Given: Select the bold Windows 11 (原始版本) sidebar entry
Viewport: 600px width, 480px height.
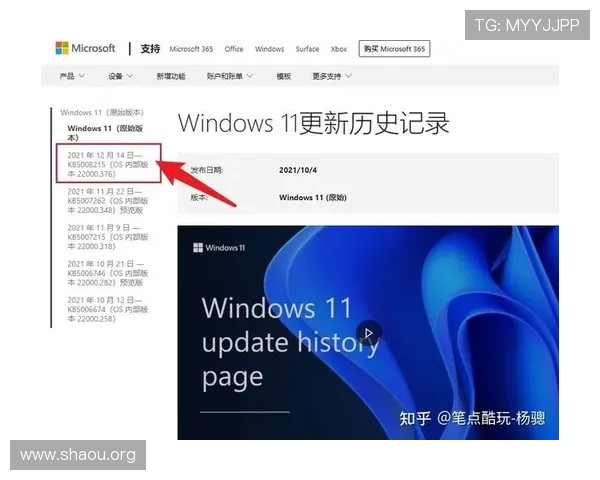Looking at the screenshot, I should 105,132.
